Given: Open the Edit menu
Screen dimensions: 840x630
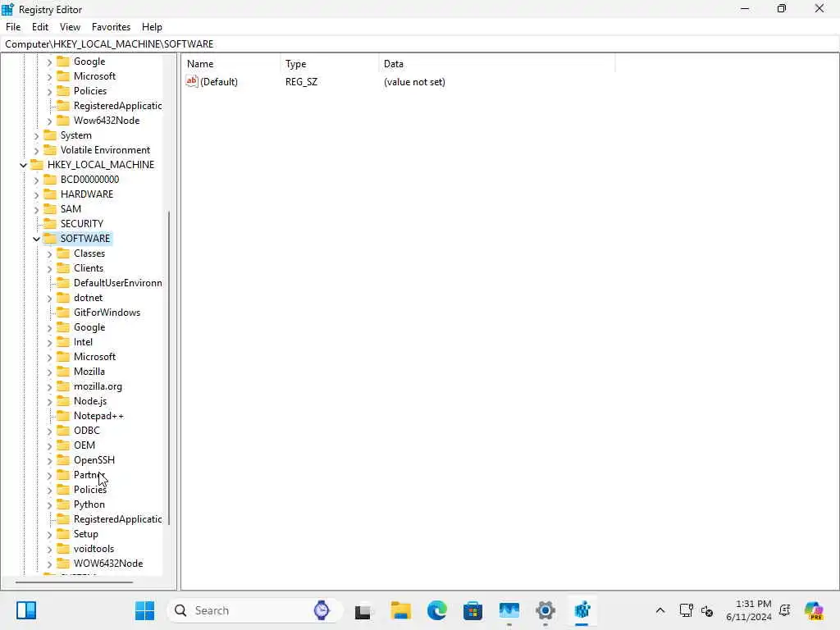Looking at the screenshot, I should coord(40,27).
